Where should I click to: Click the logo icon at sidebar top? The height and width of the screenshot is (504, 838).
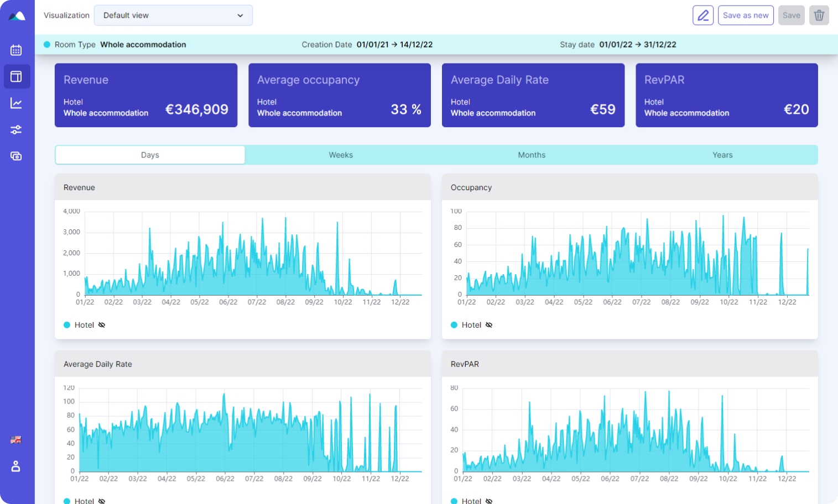tap(17, 16)
